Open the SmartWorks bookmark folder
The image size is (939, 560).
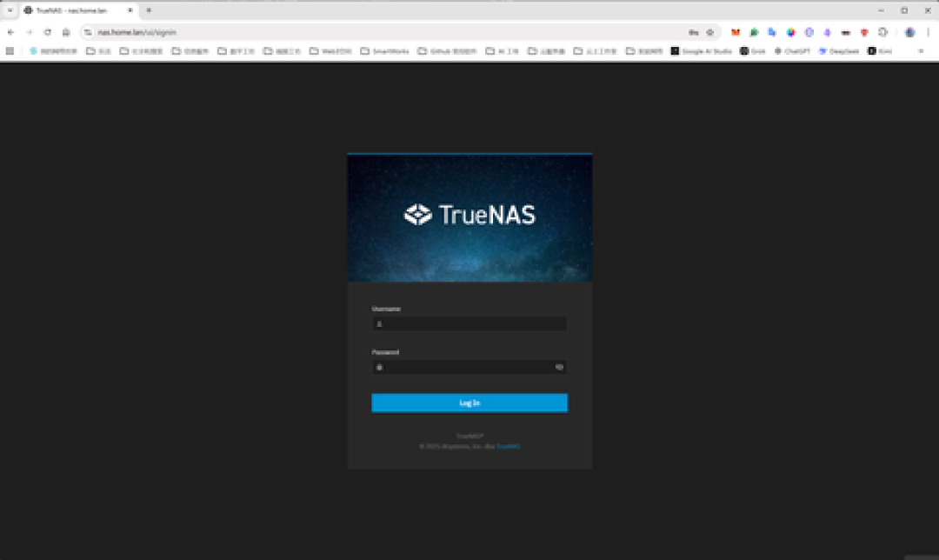[x=384, y=51]
